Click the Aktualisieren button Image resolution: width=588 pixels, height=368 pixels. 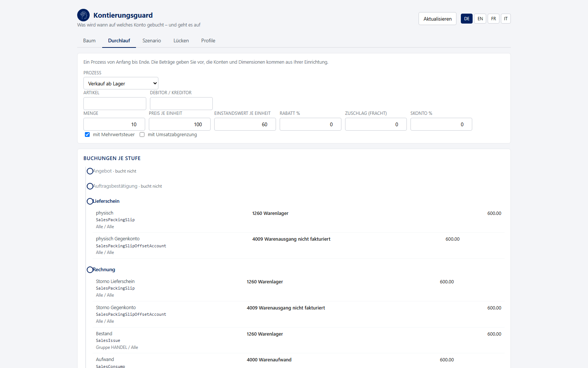437,19
